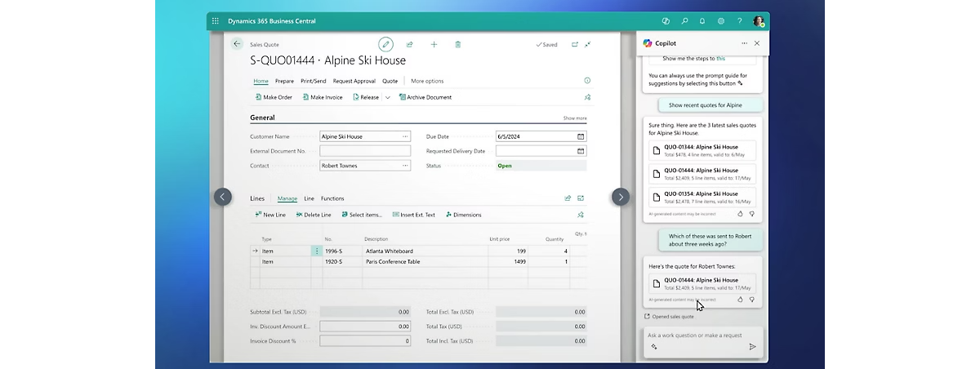Open QUO-01344 quote card in Copilot list
The height and width of the screenshot is (369, 980).
(x=702, y=150)
